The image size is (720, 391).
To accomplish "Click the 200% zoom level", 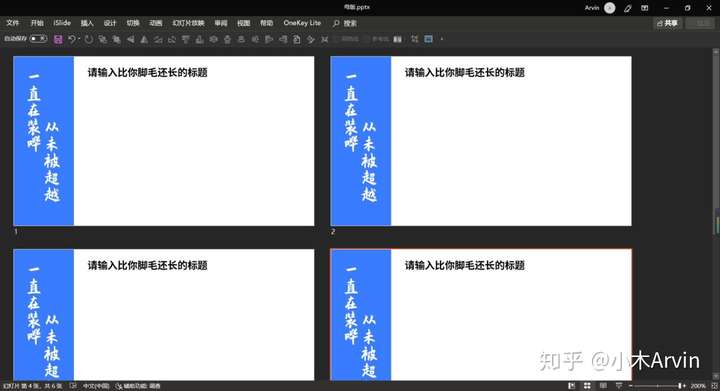I will 698,386.
